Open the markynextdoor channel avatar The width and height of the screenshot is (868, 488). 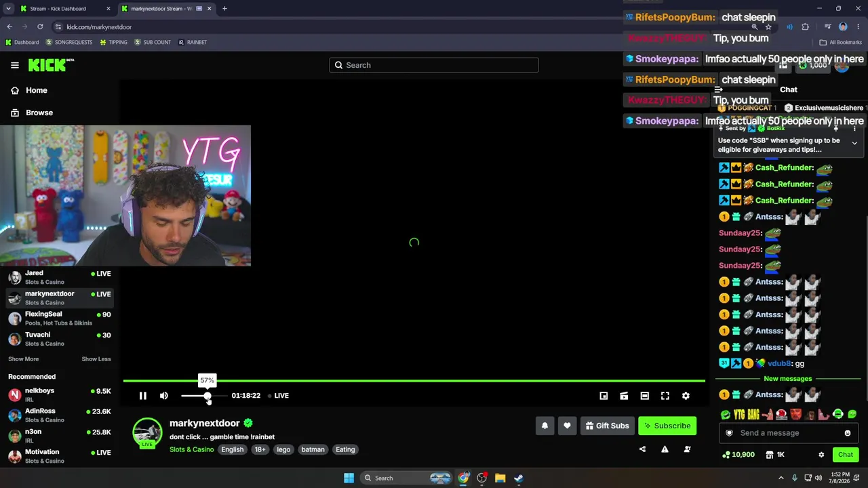147,432
